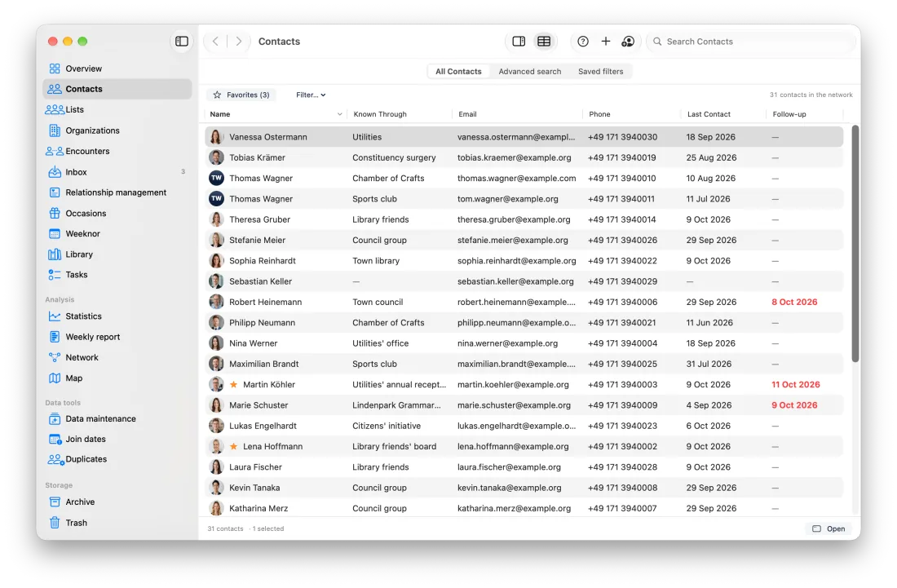
Task: Click Thomas Wagner avatar in Sports club row
Action: pyautogui.click(x=216, y=199)
